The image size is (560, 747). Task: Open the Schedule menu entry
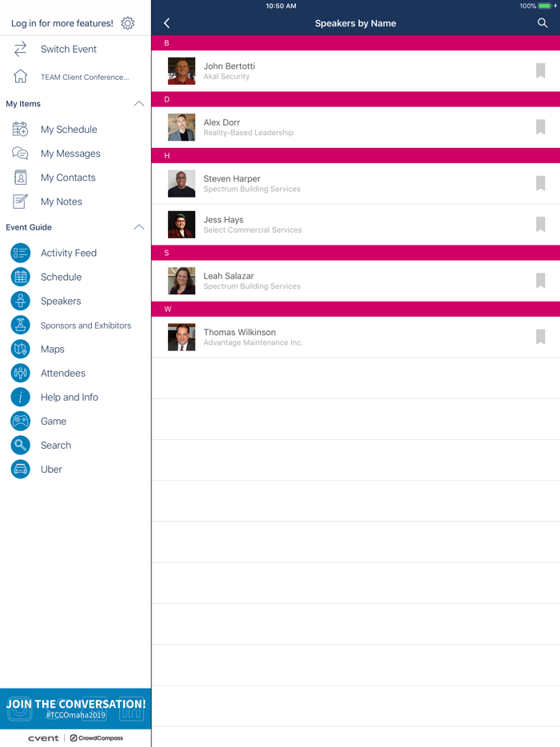pyautogui.click(x=61, y=277)
